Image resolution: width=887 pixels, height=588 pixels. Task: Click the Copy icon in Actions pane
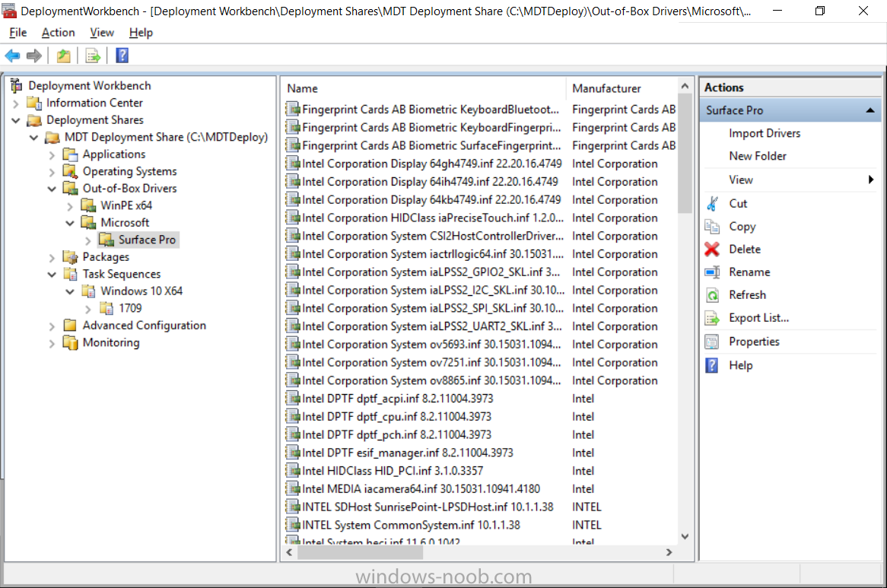(x=712, y=227)
